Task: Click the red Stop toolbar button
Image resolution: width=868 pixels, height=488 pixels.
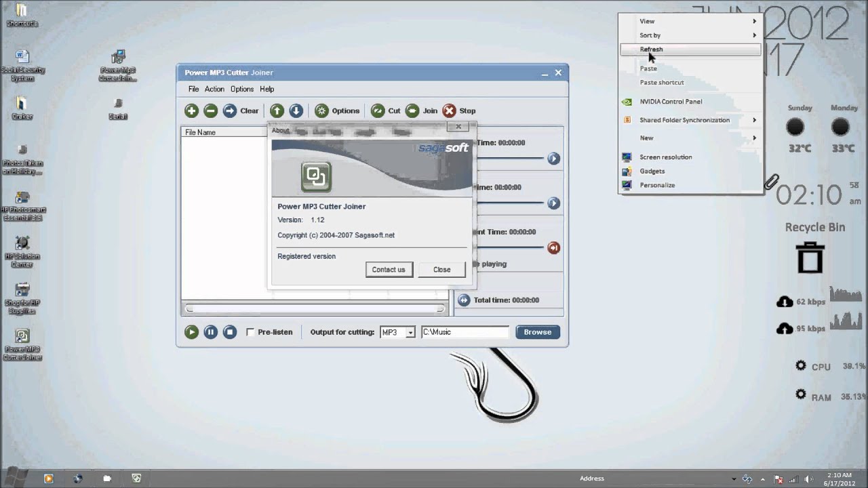Action: click(x=459, y=110)
